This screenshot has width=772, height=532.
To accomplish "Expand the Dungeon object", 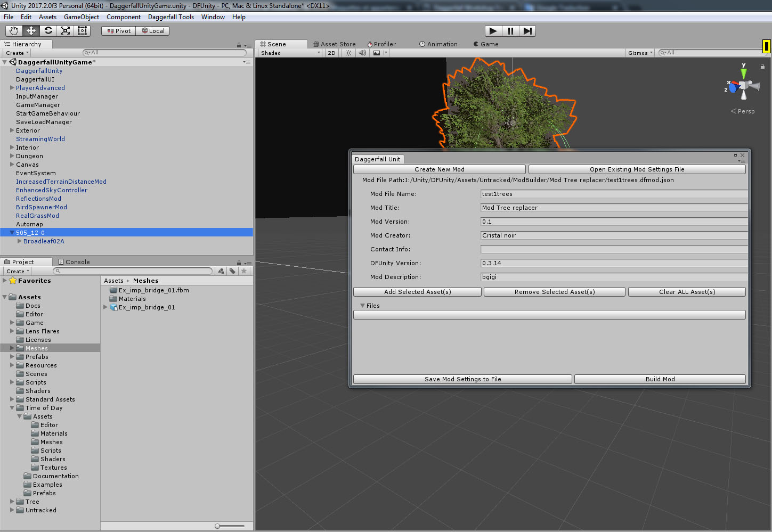I will click(x=12, y=156).
